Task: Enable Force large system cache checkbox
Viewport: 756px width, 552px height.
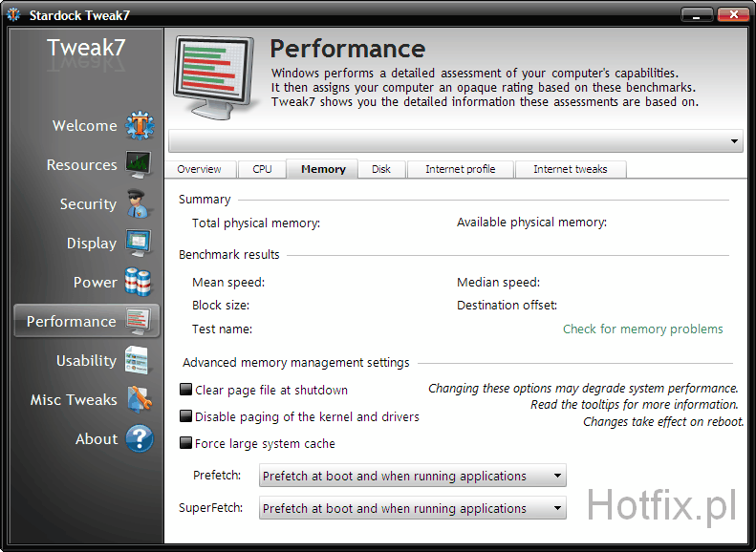Action: tap(185, 443)
